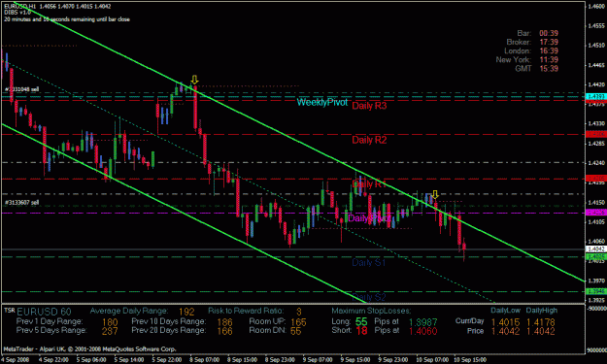The image size is (607, 364).
Task: Click the yellow down arrow near 8 Sep 07:00
Action: tap(194, 80)
